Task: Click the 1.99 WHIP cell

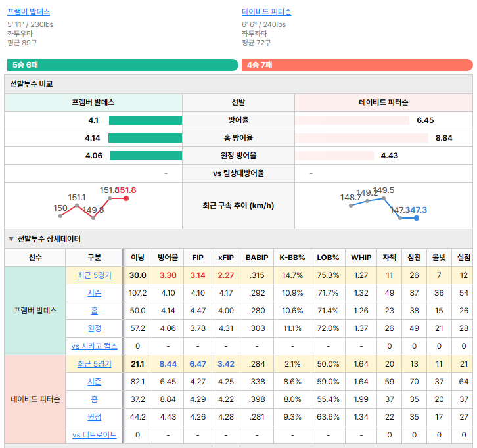Action: [x=361, y=399]
